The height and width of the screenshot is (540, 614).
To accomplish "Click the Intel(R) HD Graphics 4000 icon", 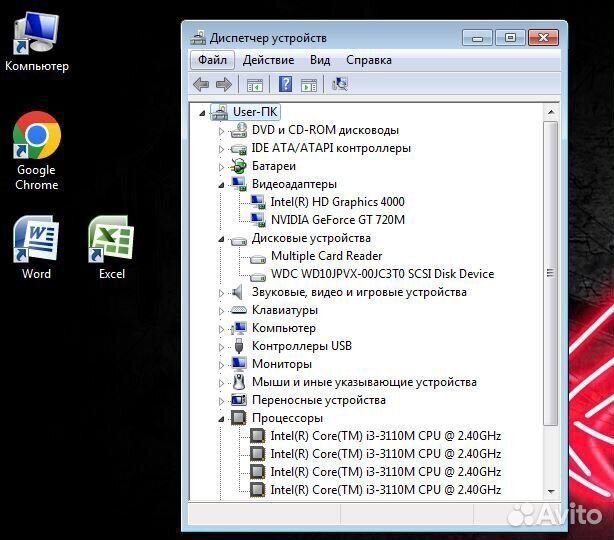I will point(258,202).
